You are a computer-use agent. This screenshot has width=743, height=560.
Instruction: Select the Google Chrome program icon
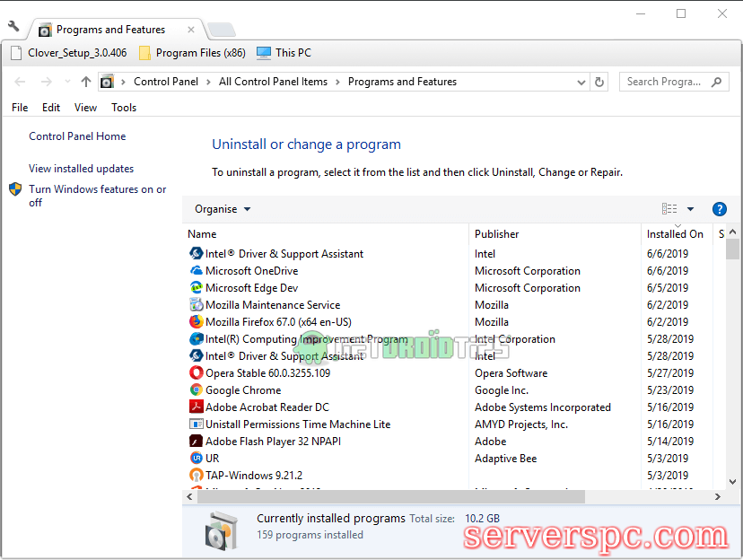point(197,390)
